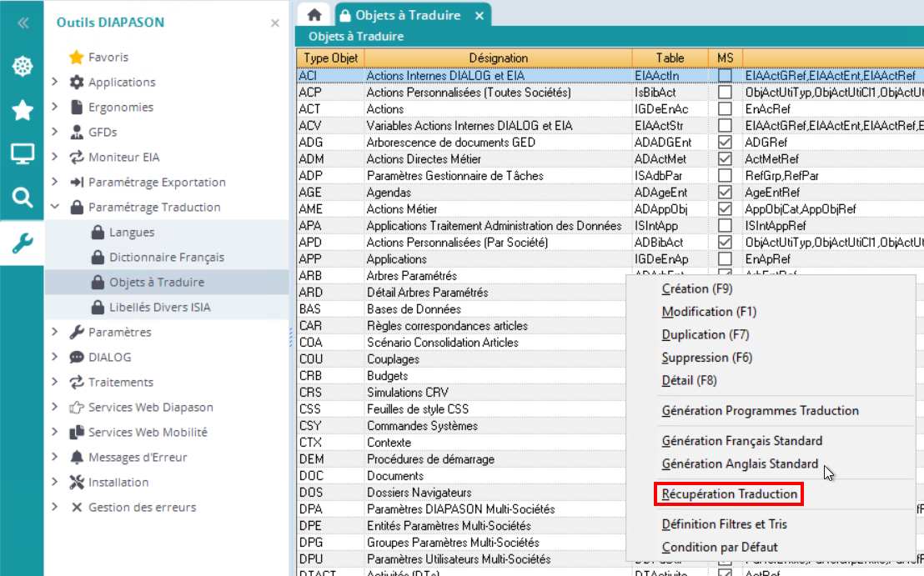Go to the home tab icon
The width and height of the screenshot is (924, 576).
[314, 15]
